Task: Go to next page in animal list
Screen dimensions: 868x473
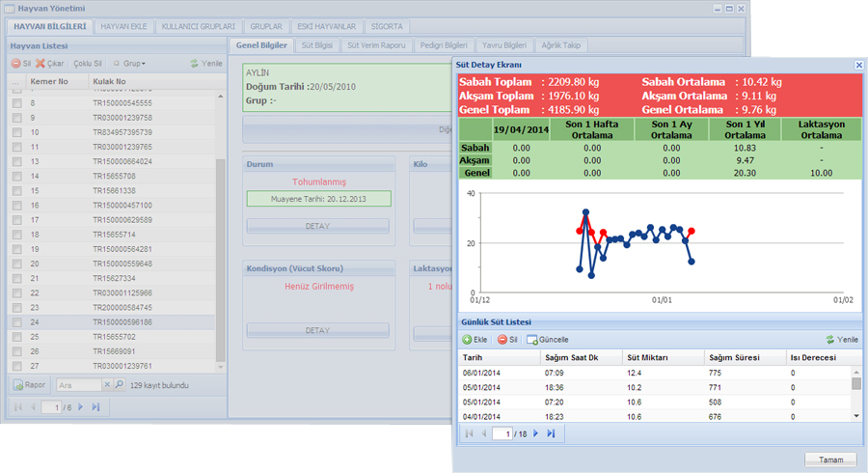Action: pos(81,407)
